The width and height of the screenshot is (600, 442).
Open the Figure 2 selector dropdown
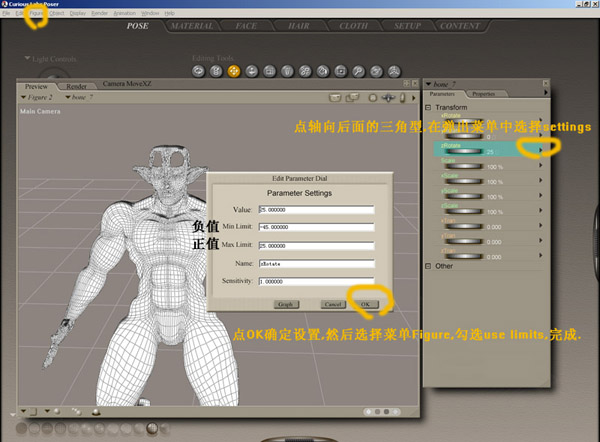40,97
